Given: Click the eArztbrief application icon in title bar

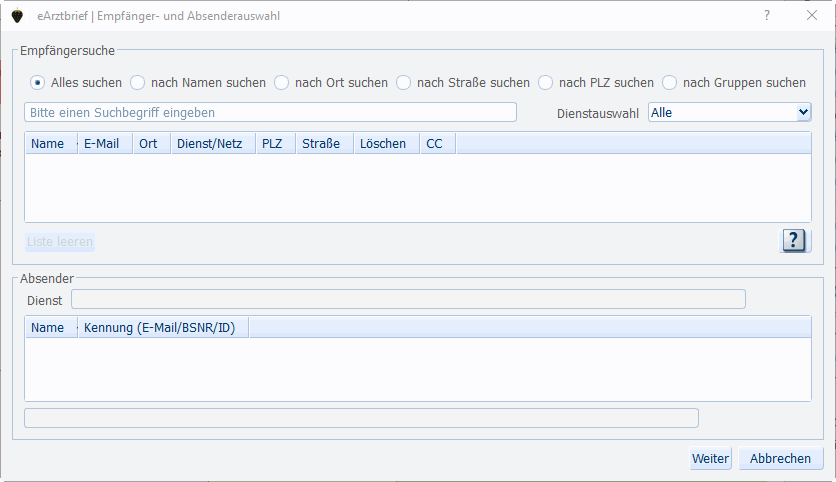Looking at the screenshot, I should [x=17, y=16].
